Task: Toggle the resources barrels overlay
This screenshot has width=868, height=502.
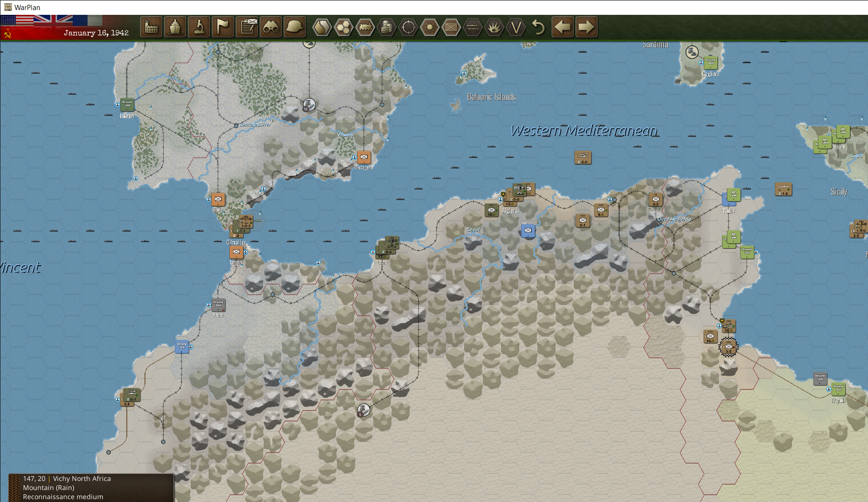Action: tap(387, 27)
